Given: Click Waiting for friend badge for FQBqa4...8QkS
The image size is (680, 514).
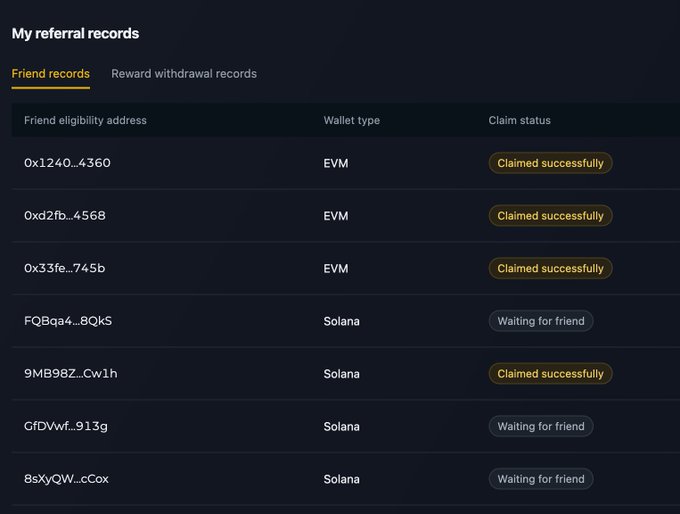Looking at the screenshot, I should pos(541,321).
